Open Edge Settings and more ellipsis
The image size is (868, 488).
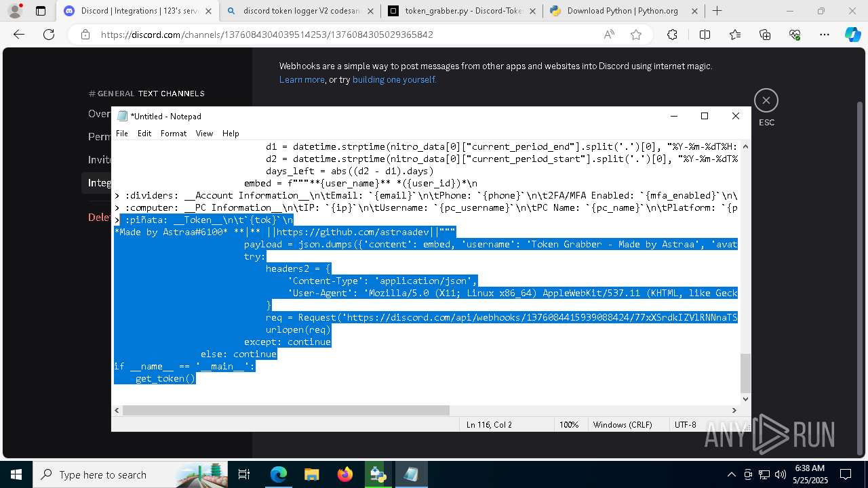[825, 35]
